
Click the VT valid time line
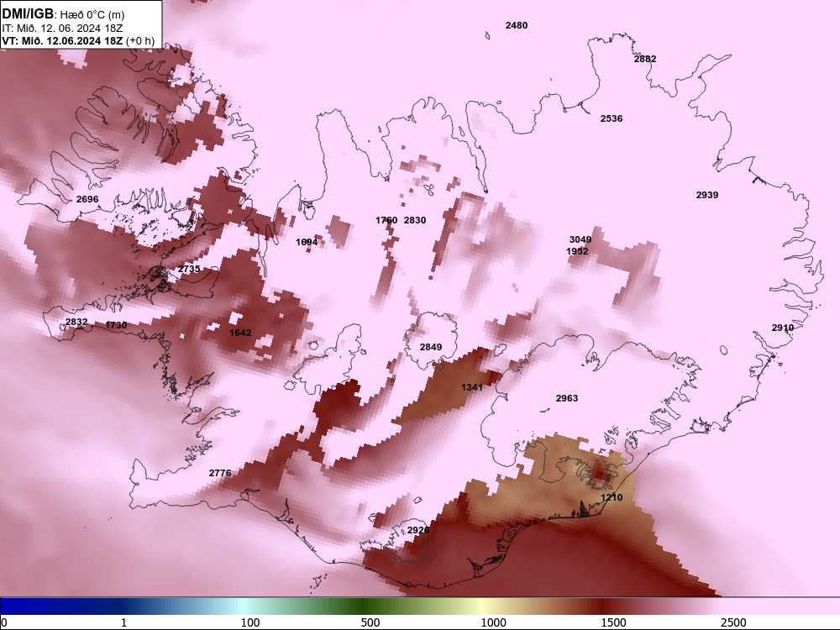[78, 40]
